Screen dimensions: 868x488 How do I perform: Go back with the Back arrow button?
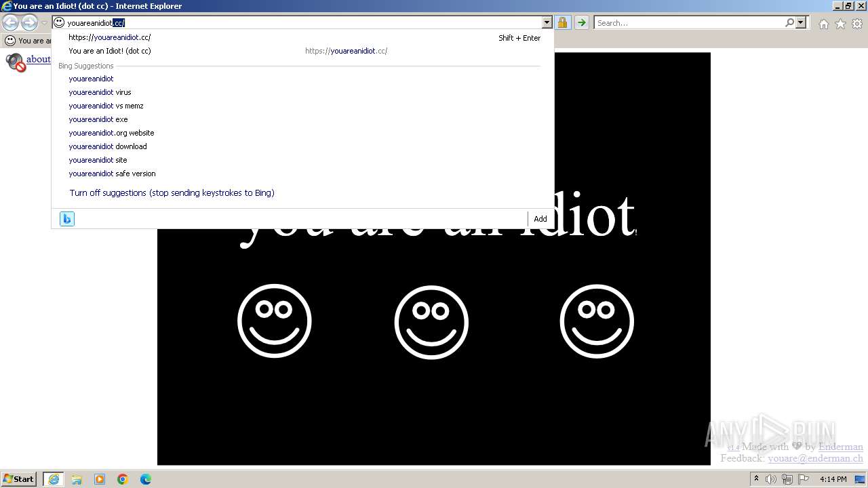pyautogui.click(x=10, y=23)
